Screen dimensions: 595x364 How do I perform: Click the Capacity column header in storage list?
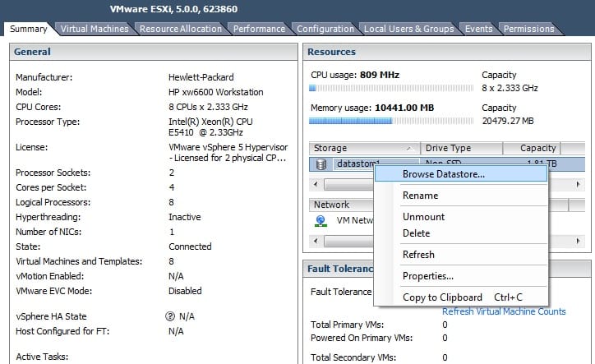tap(532, 148)
